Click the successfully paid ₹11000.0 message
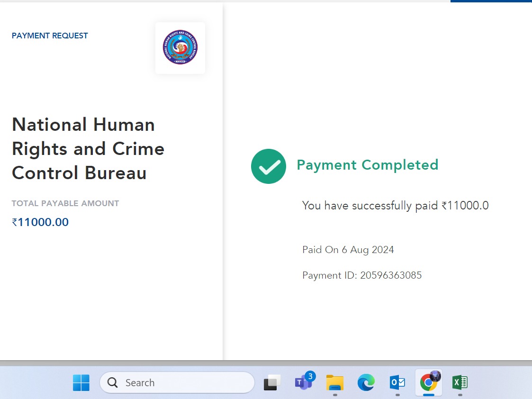 [x=395, y=206]
